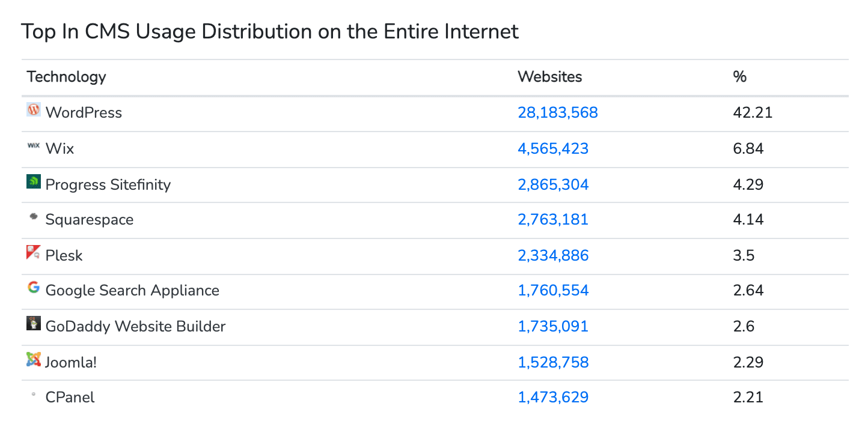This screenshot has height=430, width=868.
Task: Click the Google Search Appliance icon
Action: 34,288
